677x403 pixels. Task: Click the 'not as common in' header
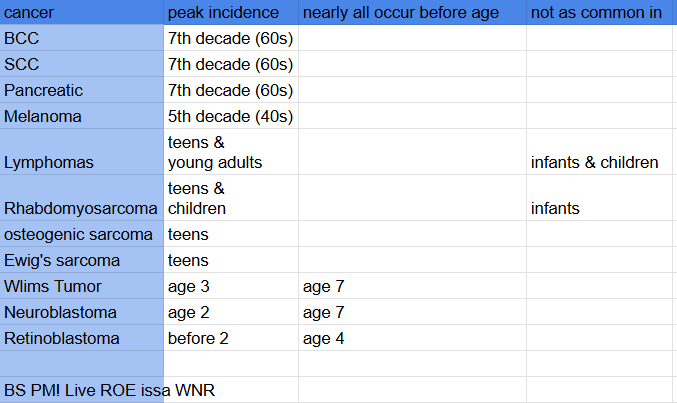coord(601,13)
